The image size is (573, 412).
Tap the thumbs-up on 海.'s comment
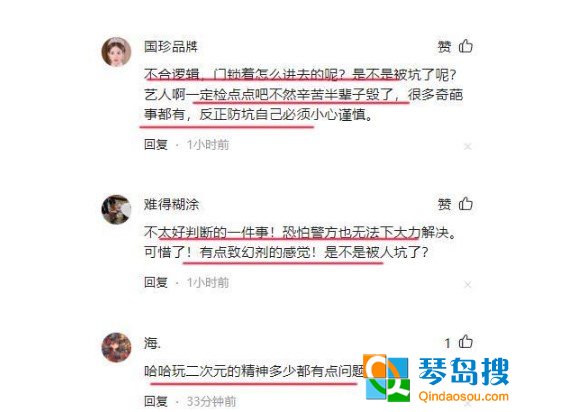(466, 342)
